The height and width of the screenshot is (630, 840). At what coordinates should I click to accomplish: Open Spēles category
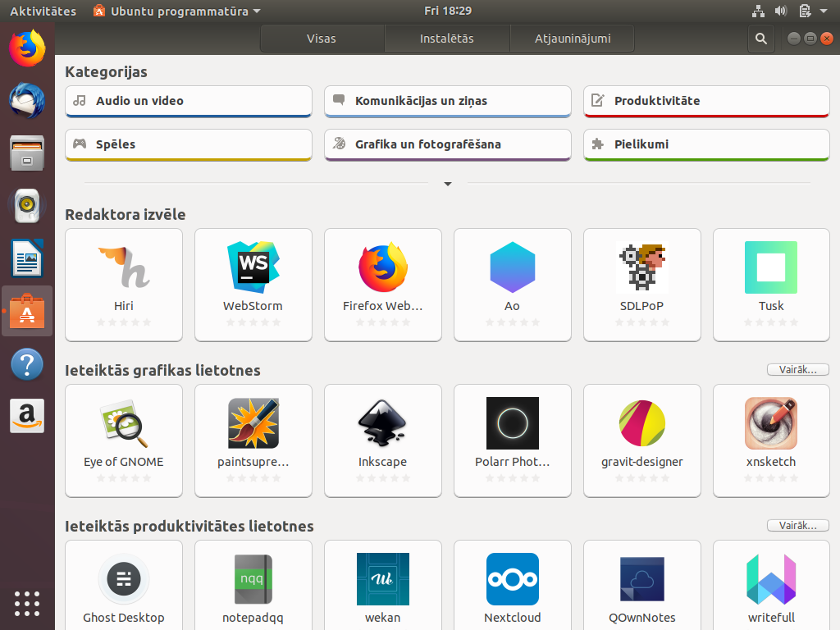[189, 144]
